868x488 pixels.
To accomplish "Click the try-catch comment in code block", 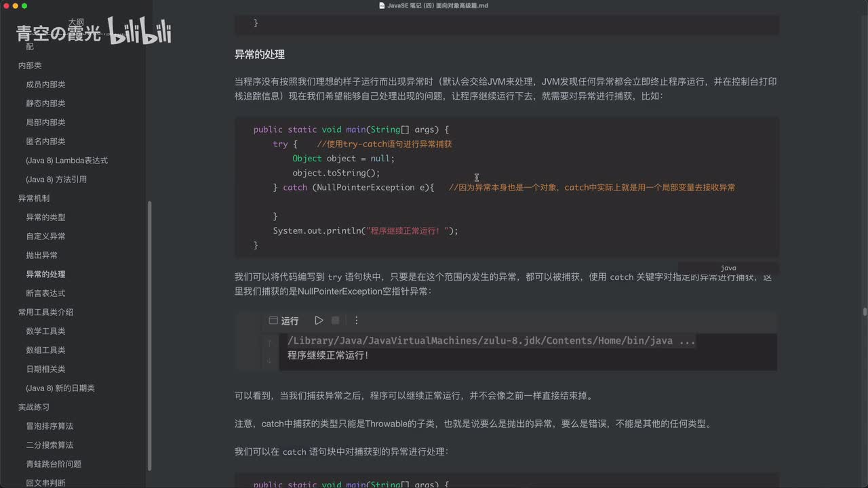I will click(x=384, y=144).
